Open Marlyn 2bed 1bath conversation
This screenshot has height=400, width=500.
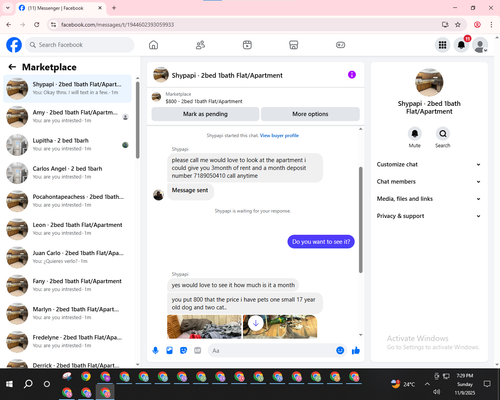(68, 313)
